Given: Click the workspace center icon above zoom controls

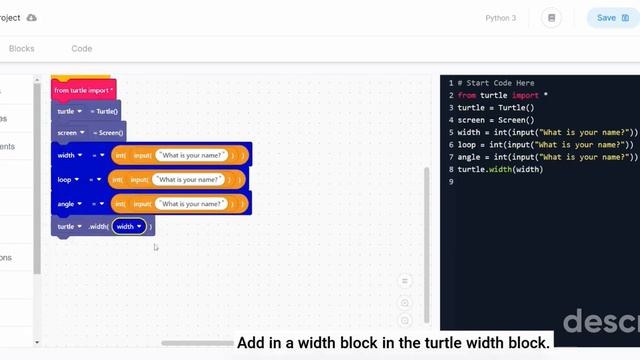Looking at the screenshot, I should pos(404,281).
